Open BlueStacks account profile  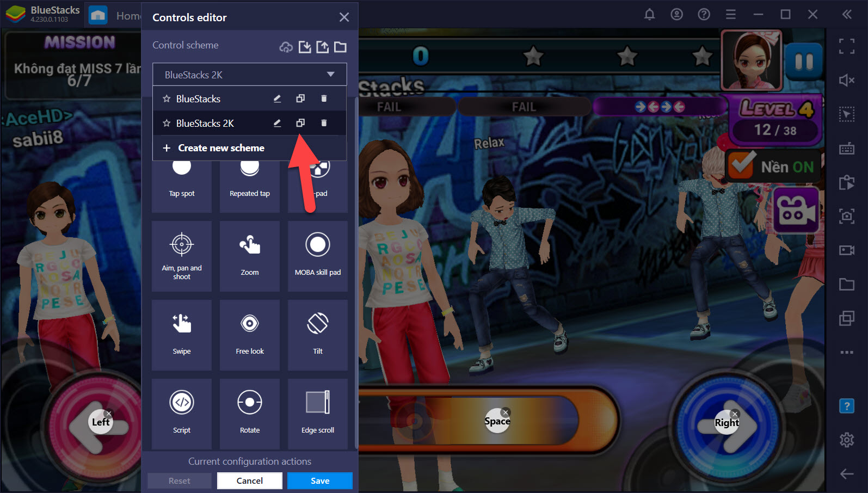tap(676, 14)
